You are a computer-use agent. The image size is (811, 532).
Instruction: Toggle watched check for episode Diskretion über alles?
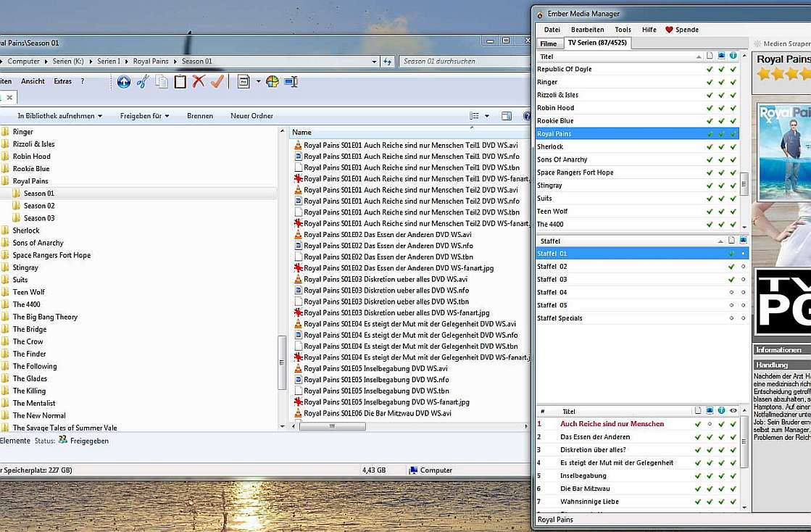click(x=733, y=450)
